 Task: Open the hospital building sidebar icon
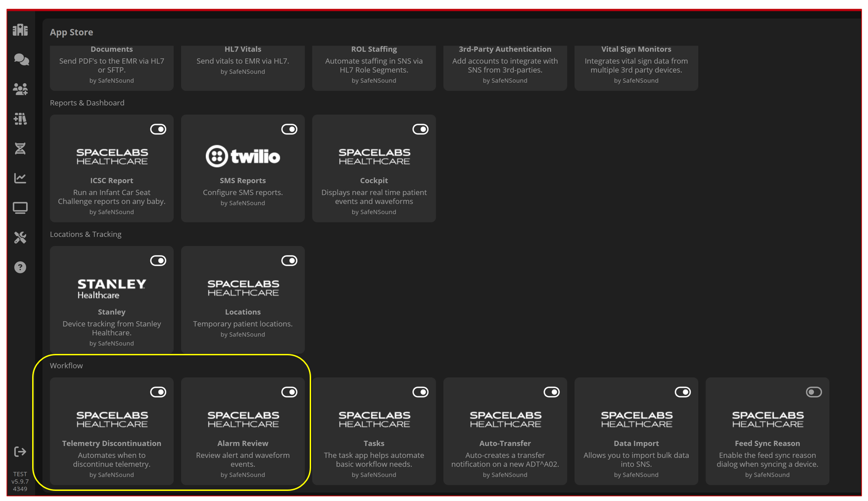click(20, 30)
